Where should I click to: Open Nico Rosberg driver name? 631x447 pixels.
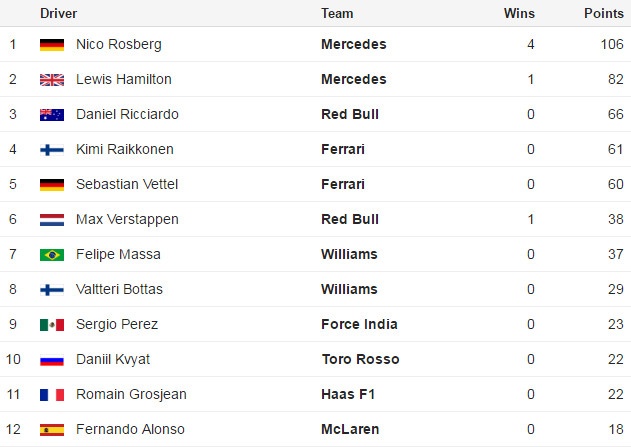118,45
